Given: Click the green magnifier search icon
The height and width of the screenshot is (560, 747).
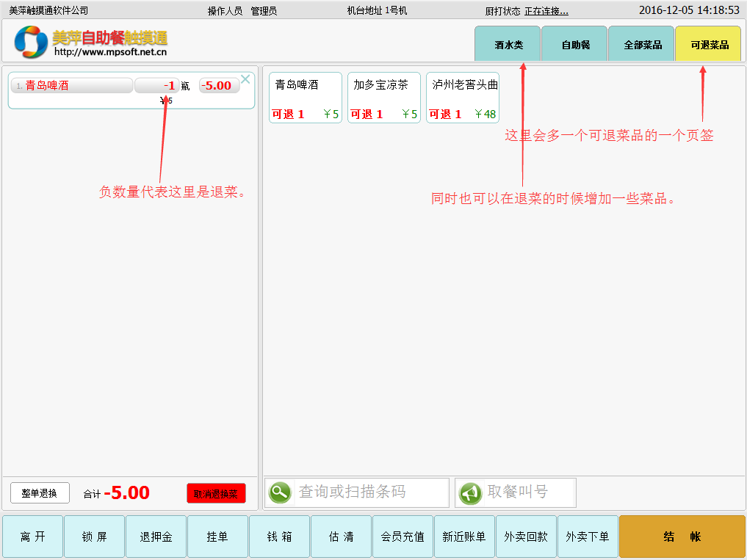Looking at the screenshot, I should point(280,492).
